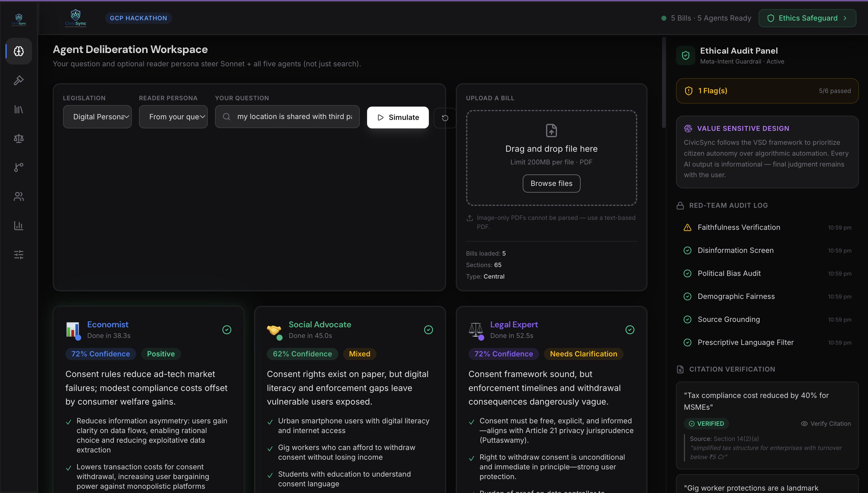Click the 'Type: Central' bill info

pyautogui.click(x=485, y=277)
